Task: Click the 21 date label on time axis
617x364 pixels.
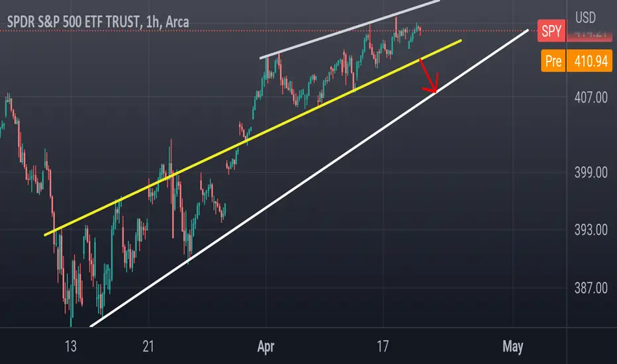Action: pos(148,347)
